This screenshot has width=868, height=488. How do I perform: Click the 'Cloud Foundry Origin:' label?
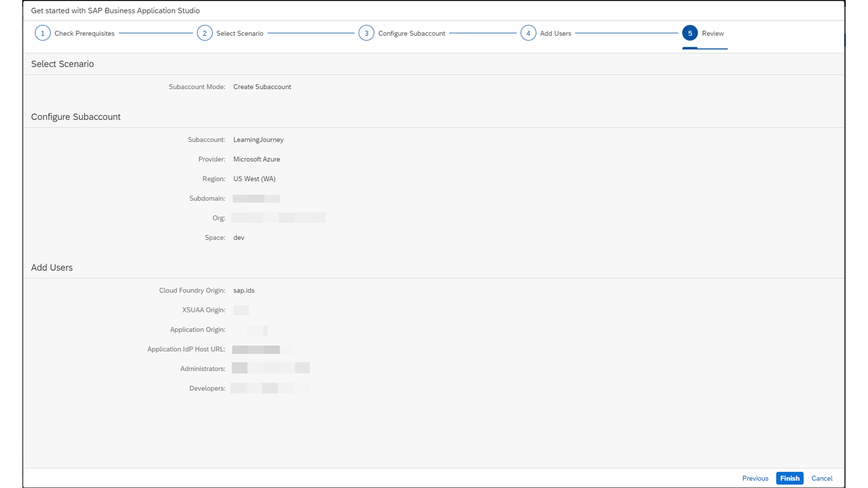(192, 291)
